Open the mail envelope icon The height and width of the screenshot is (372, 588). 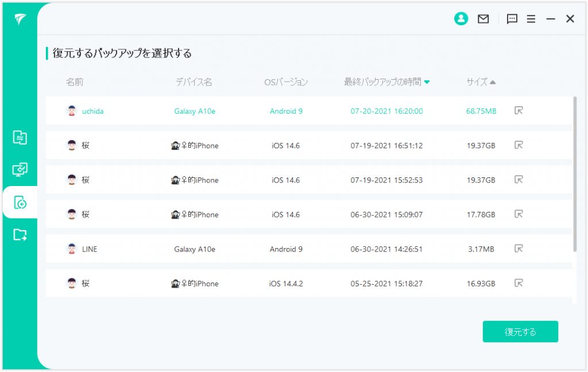click(483, 19)
